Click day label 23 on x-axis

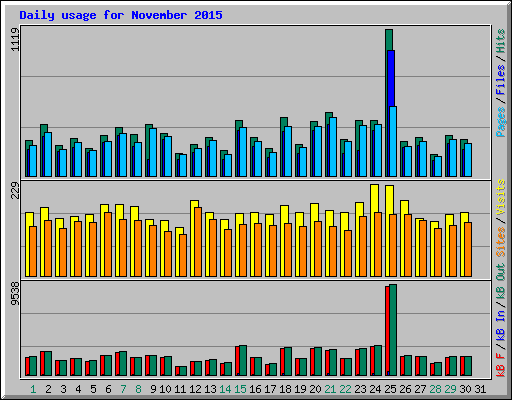(x=360, y=389)
